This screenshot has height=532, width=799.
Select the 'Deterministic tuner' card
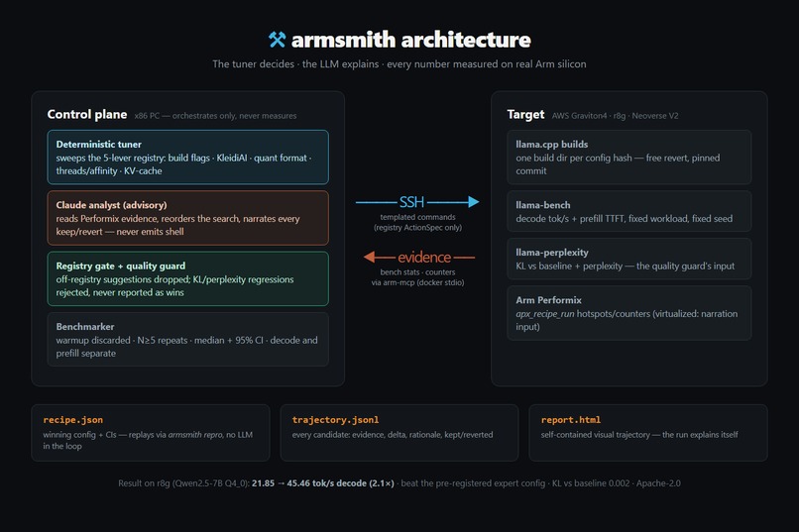188,157
